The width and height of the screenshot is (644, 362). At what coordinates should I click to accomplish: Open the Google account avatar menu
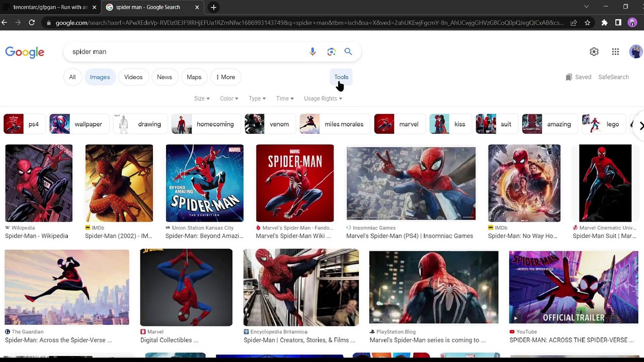[x=636, y=52]
